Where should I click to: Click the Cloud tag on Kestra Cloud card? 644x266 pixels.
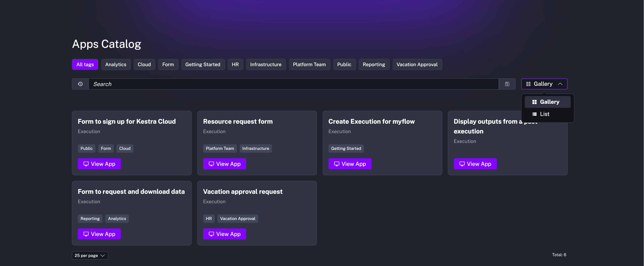click(x=125, y=148)
